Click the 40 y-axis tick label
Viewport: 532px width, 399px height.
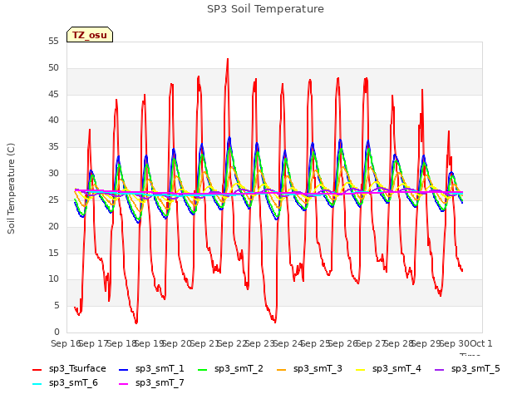tap(53, 121)
